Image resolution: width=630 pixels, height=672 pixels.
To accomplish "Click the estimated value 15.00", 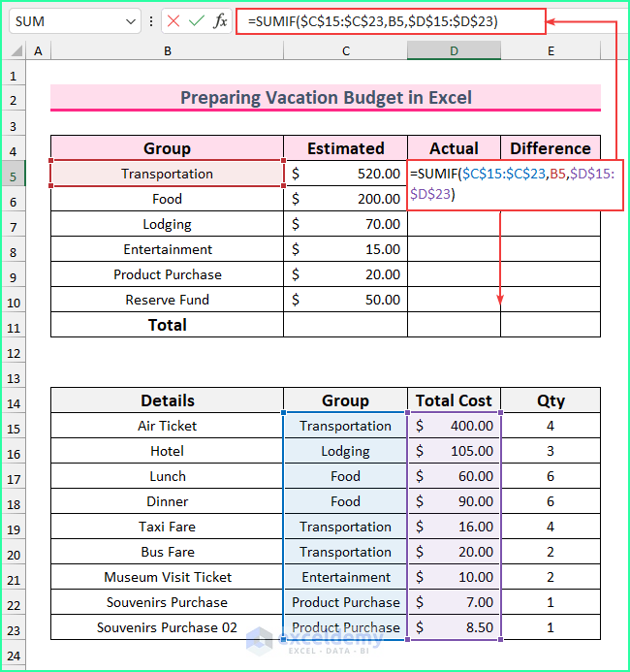I will [x=346, y=249].
